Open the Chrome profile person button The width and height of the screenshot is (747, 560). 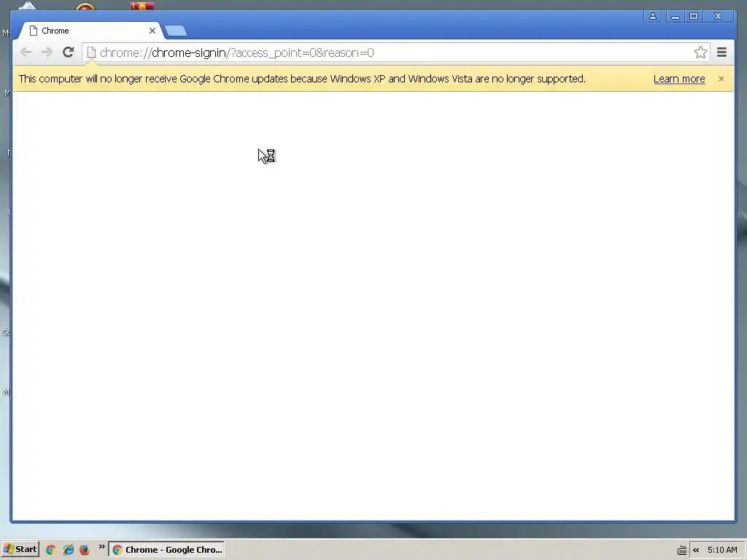click(x=653, y=16)
